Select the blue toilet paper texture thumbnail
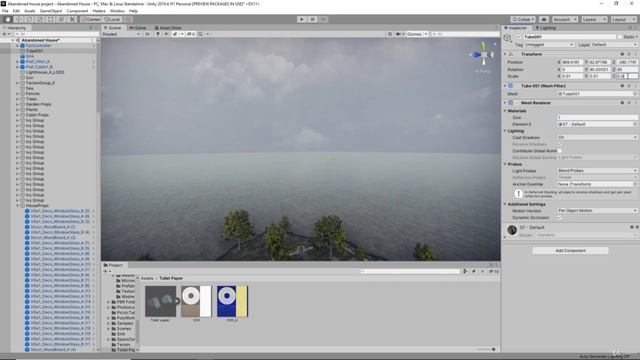Image resolution: width=640 pixels, height=360 pixels. pyautogui.click(x=232, y=301)
